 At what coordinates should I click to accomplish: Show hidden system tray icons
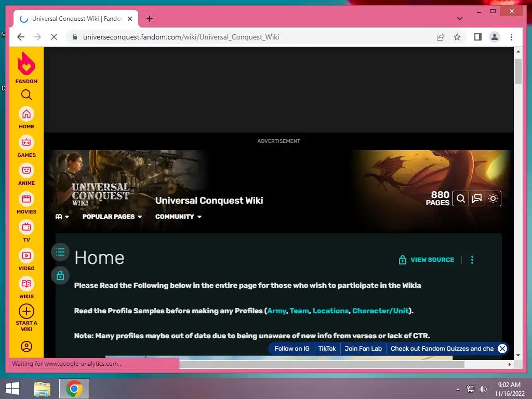click(x=458, y=389)
